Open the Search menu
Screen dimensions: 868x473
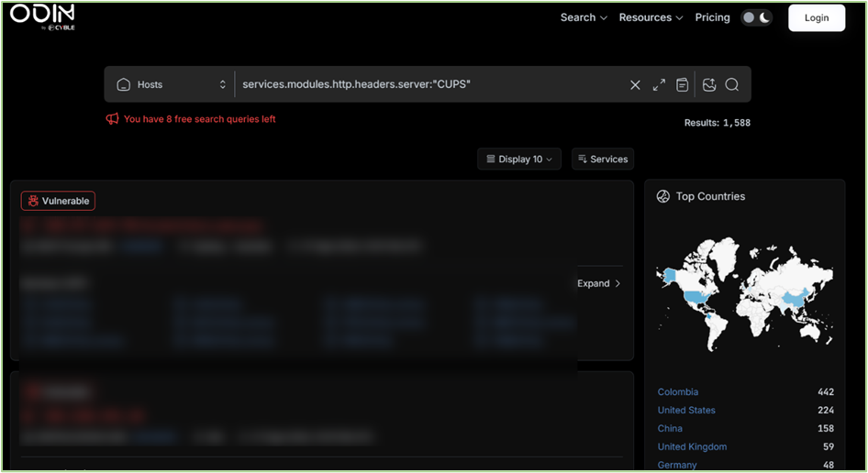click(x=584, y=17)
